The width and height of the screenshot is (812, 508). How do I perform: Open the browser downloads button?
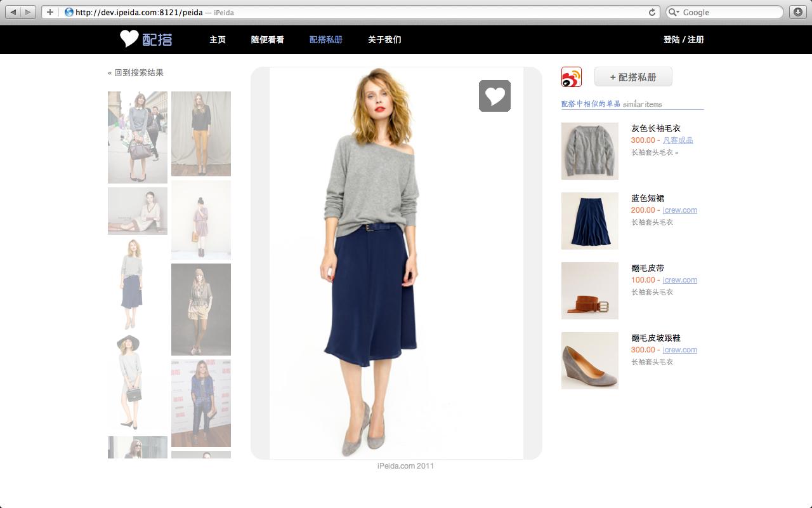click(x=798, y=12)
